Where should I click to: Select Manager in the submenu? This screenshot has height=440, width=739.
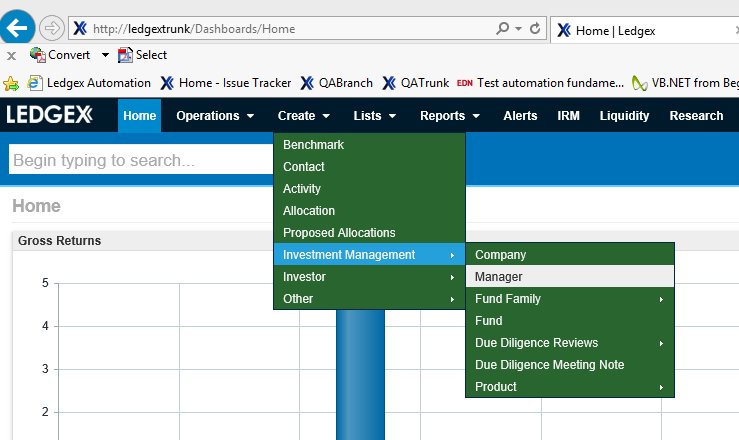(x=570, y=277)
